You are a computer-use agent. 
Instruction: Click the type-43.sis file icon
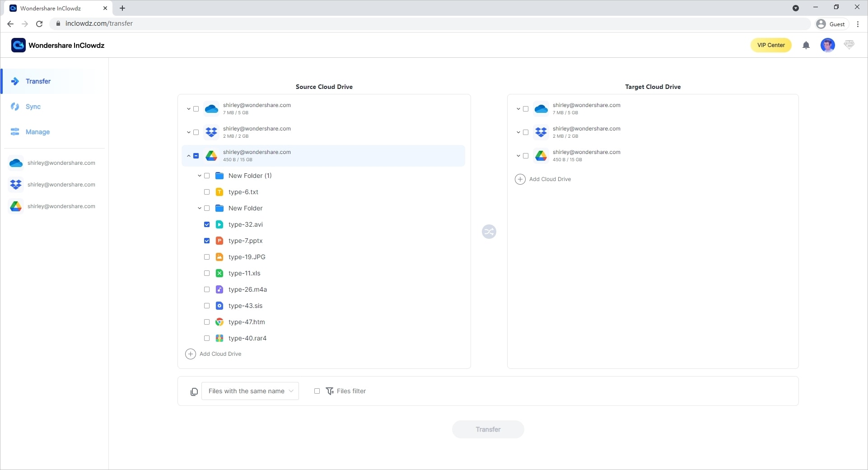coord(219,306)
